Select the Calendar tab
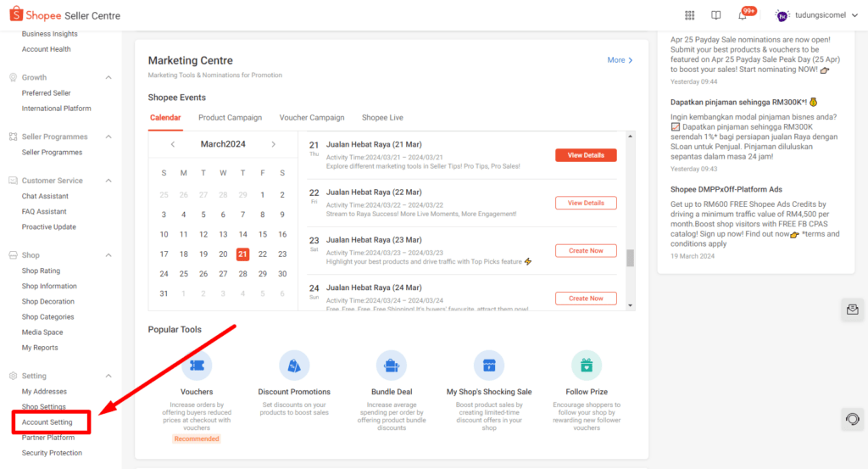 tap(165, 117)
